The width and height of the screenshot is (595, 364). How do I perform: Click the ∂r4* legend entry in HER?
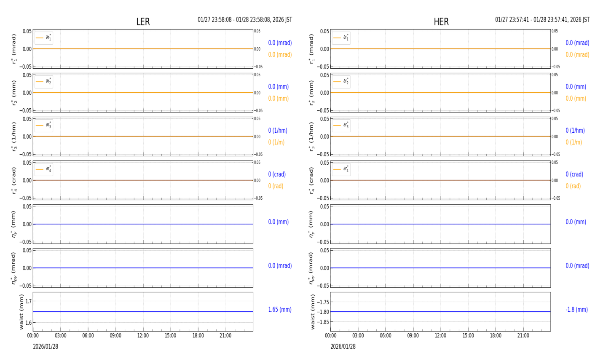(341, 169)
